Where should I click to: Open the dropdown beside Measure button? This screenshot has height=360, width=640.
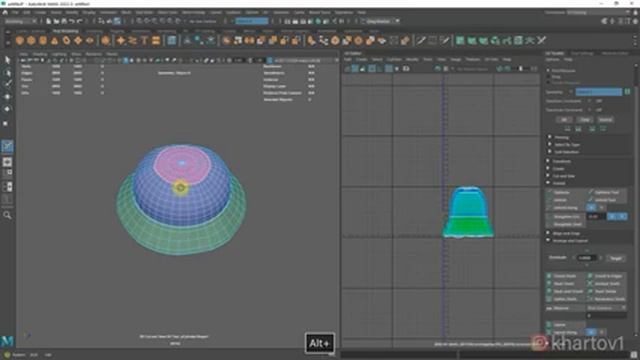click(607, 308)
